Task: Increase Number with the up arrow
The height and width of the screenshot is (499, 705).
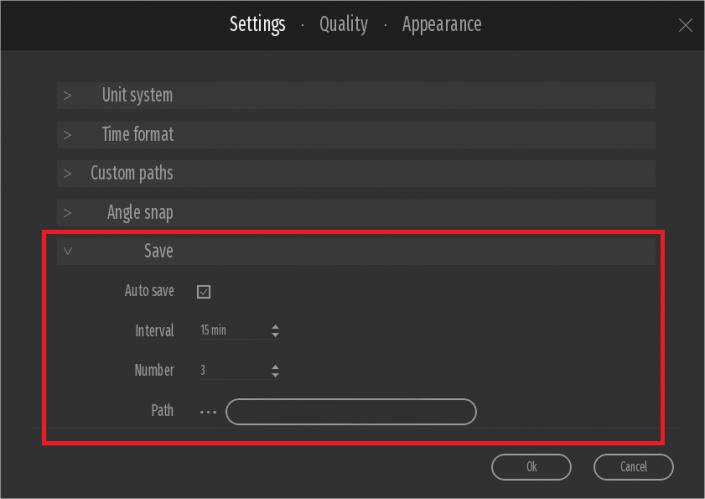Action: coord(275,366)
